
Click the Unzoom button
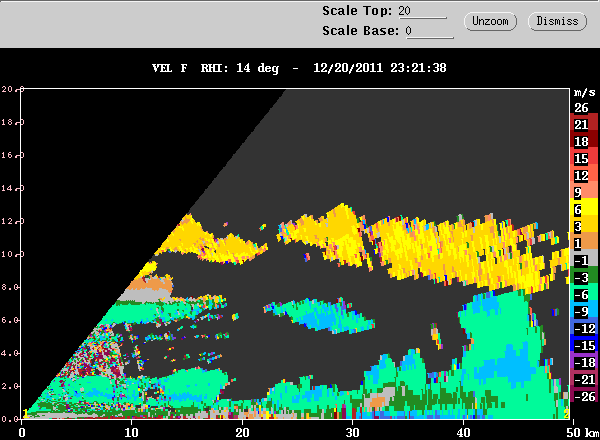(490, 21)
